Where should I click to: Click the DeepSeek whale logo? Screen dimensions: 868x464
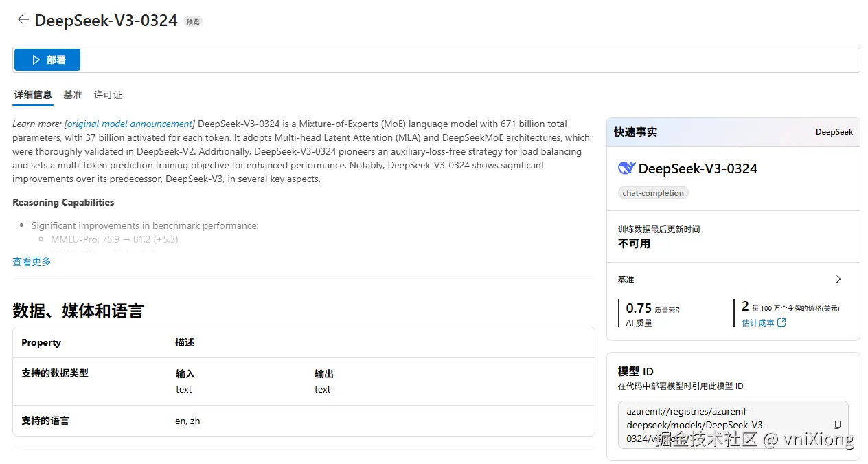626,168
